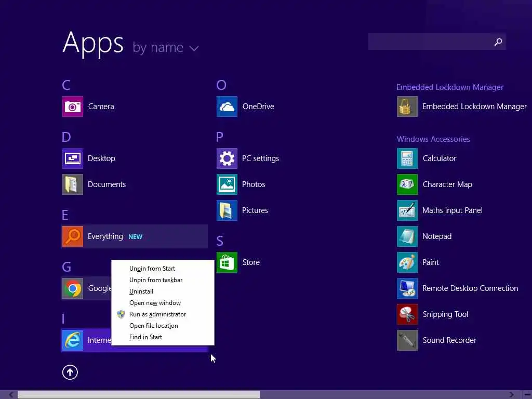The height and width of the screenshot is (399, 532).
Task: Open Remote Desktop Connection icon
Action: point(407,288)
